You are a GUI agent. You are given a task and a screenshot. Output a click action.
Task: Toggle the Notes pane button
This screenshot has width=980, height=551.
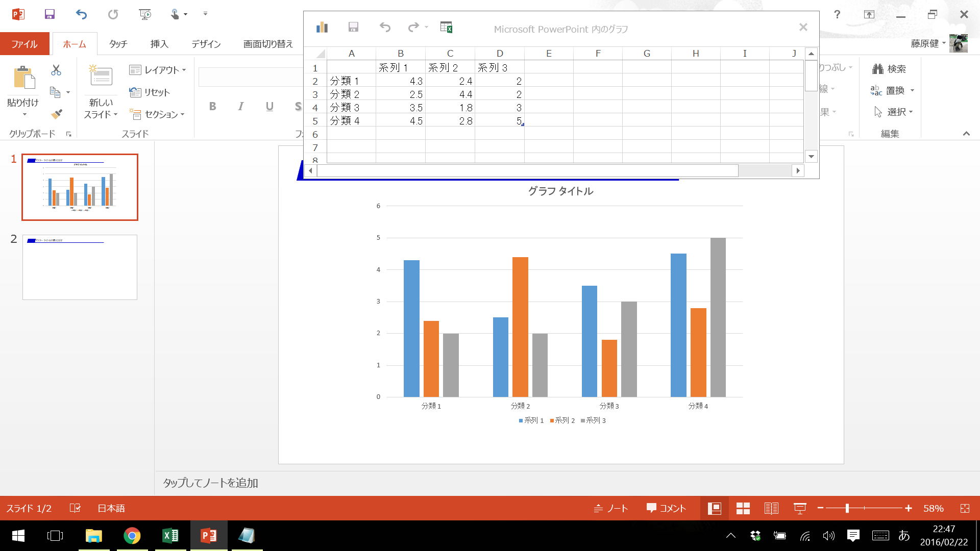[611, 508]
